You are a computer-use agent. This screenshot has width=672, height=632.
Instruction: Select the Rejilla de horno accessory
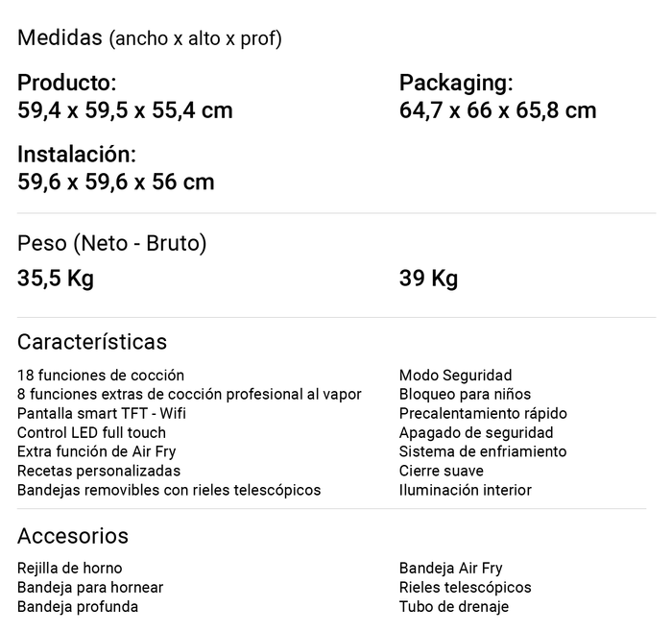coord(70,569)
